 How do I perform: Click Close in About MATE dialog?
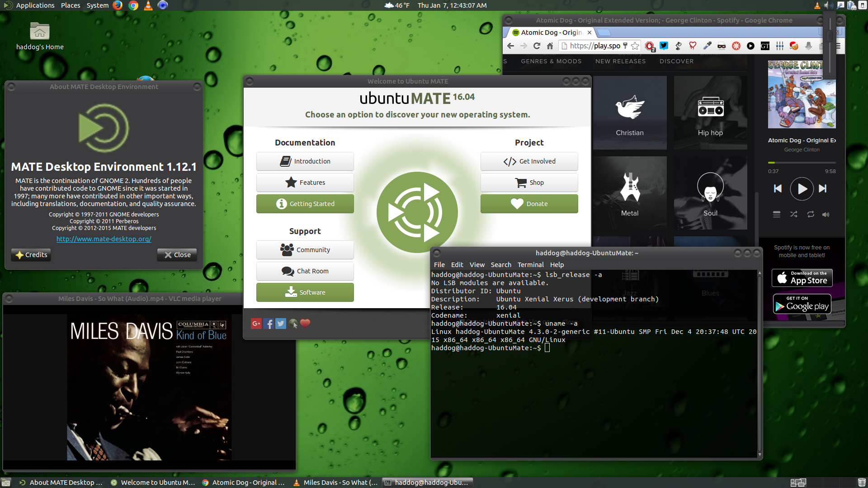[x=177, y=255]
